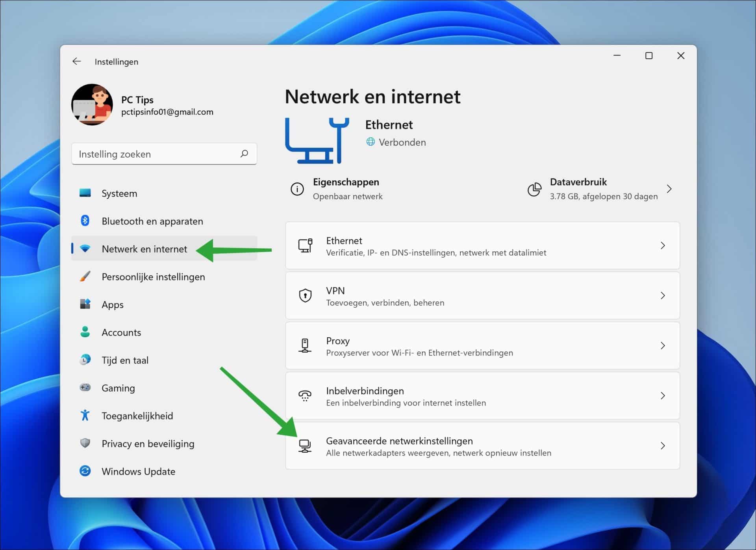Viewport: 756px width, 550px height.
Task: Select the Apps icon in sidebar
Action: [x=85, y=304]
